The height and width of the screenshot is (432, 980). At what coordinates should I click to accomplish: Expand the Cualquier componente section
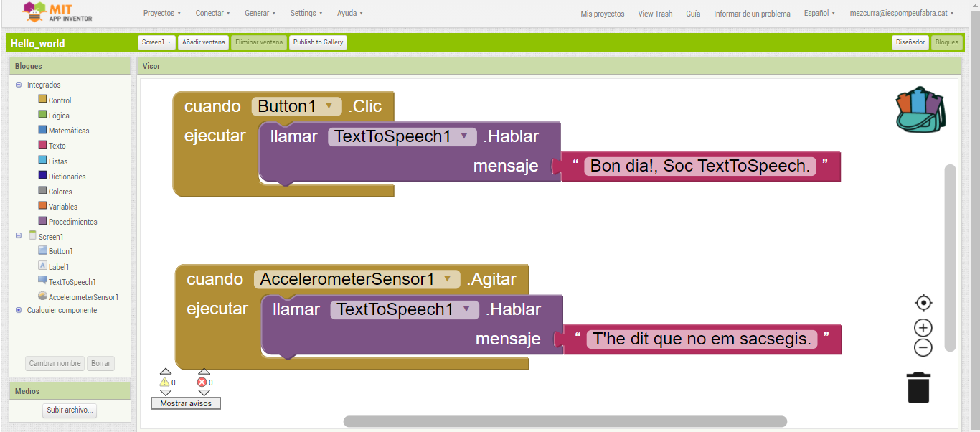(19, 310)
